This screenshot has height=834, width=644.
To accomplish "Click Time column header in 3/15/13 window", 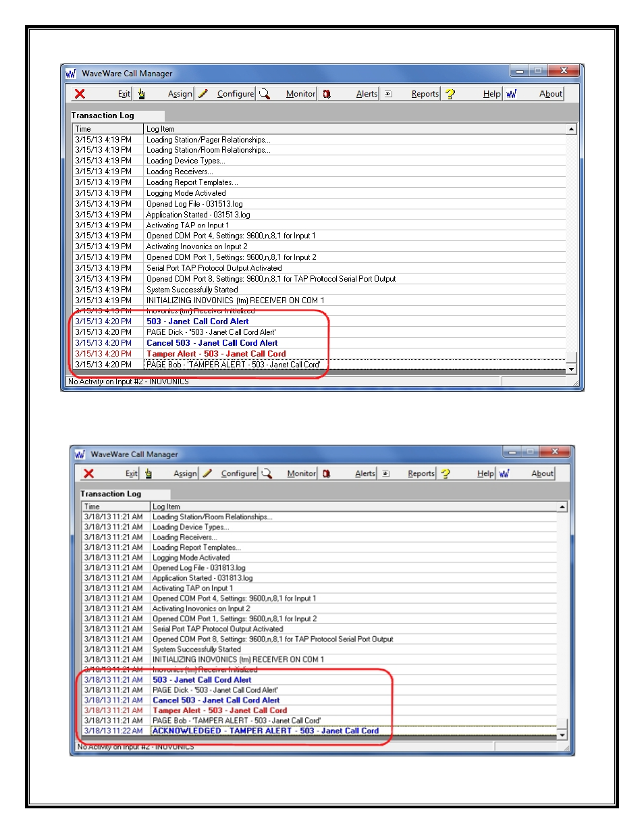I will [108, 129].
